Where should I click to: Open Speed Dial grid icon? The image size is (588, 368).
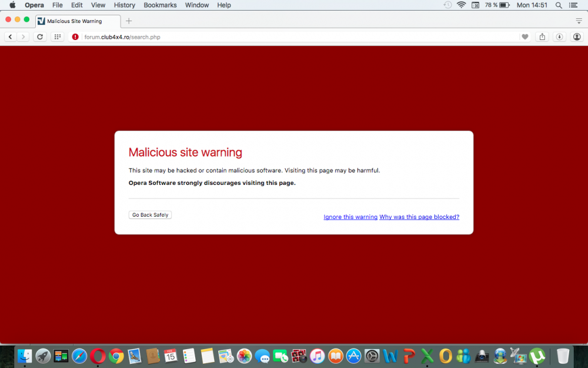point(57,36)
